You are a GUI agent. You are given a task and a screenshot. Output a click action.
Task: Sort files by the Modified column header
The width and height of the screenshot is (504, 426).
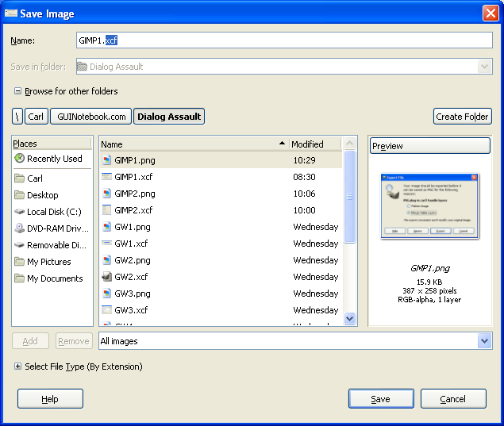(314, 144)
